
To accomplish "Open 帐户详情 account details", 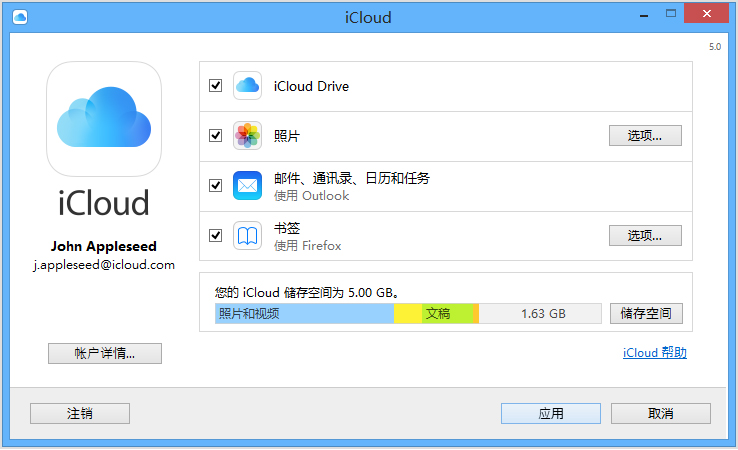I will point(104,353).
